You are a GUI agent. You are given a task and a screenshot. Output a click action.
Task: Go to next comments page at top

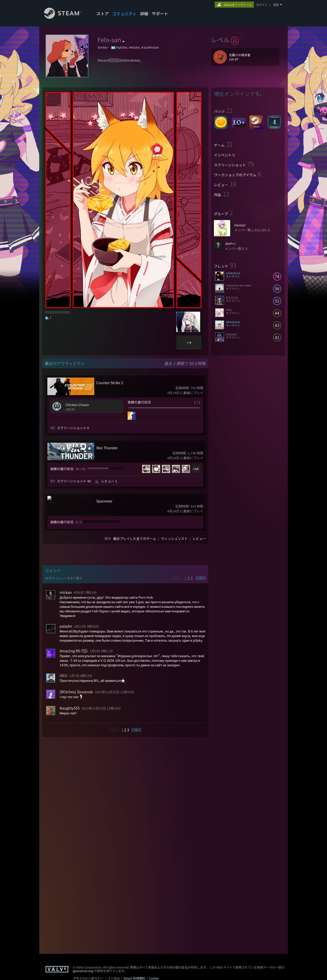point(201,578)
